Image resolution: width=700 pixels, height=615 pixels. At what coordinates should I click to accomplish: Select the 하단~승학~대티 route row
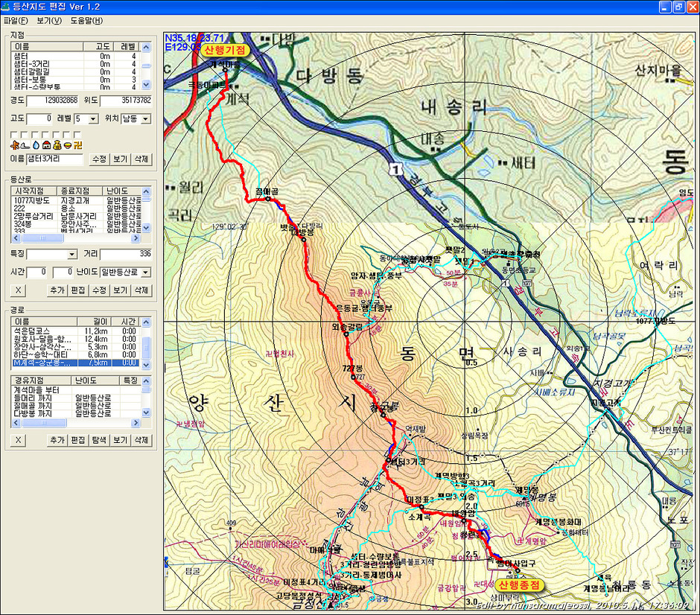click(x=76, y=355)
